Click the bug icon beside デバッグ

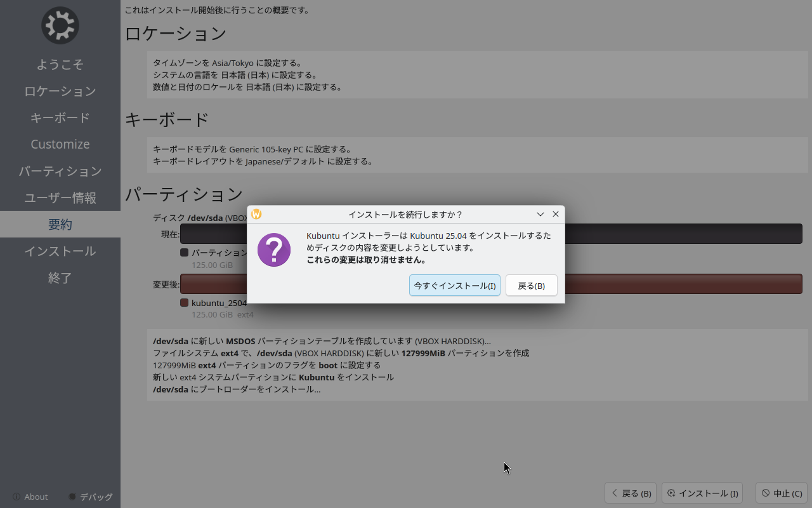[72, 497]
